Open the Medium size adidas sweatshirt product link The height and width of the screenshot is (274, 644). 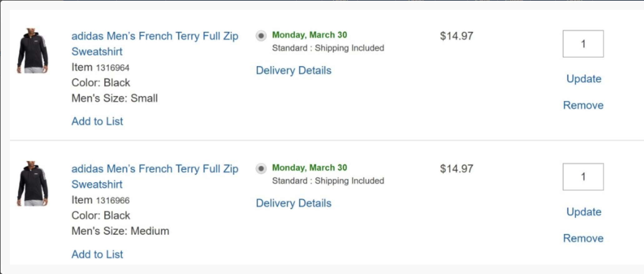[155, 176]
